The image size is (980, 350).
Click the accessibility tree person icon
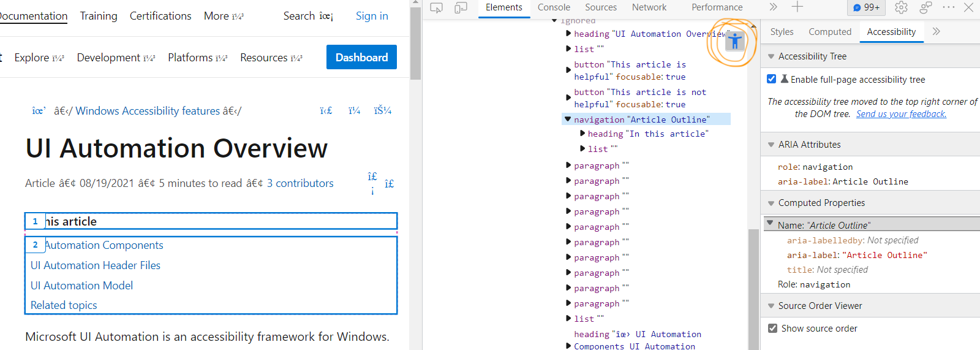pos(735,41)
